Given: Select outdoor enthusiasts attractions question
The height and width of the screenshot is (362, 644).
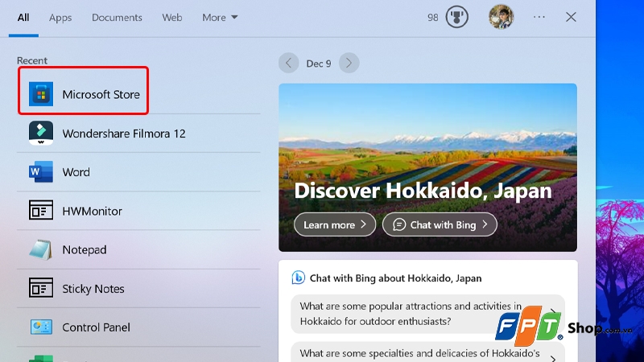Looking at the screenshot, I should pos(427,314).
